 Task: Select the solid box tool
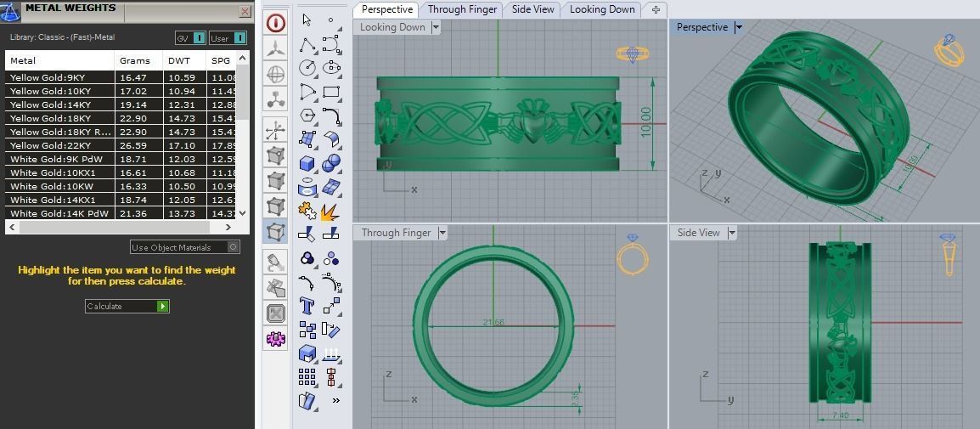coord(307,164)
